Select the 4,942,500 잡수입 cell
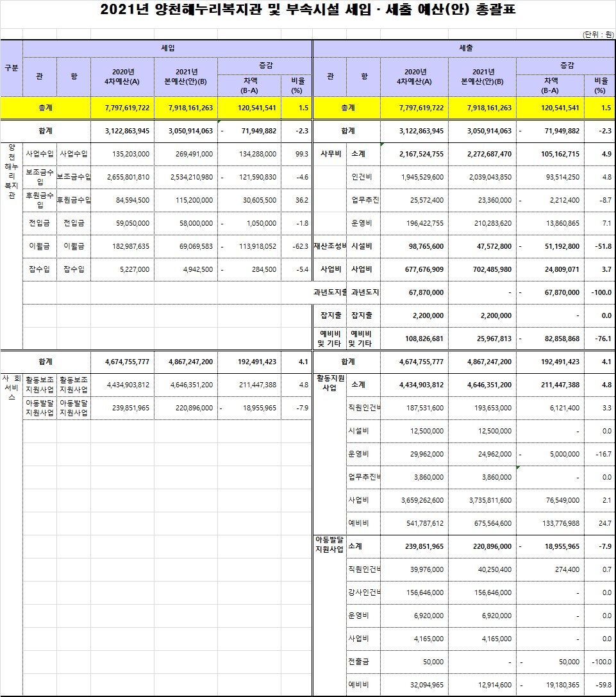 coord(186,269)
